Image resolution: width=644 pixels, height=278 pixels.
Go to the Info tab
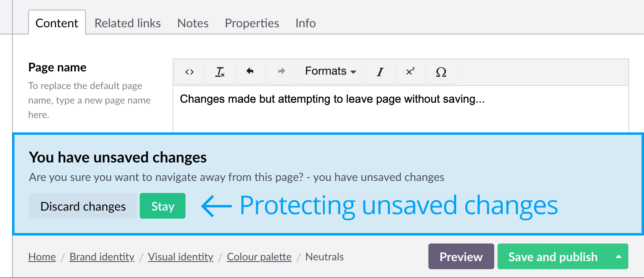[x=306, y=23]
